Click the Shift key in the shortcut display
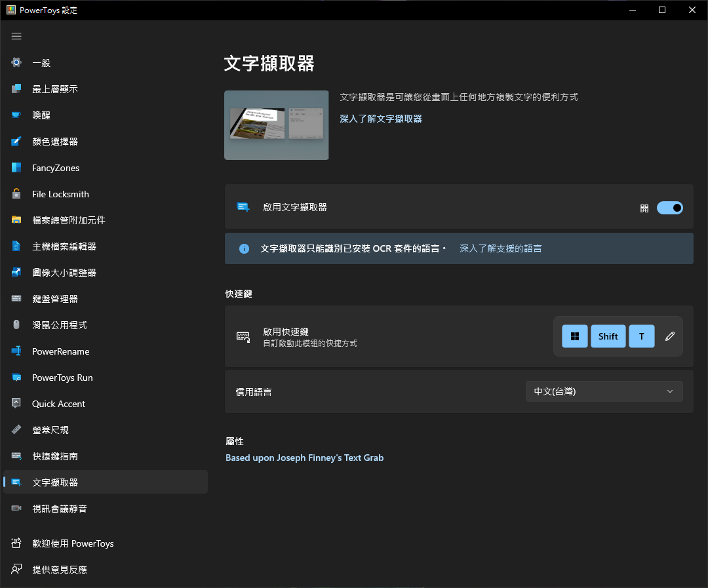This screenshot has width=708, height=588. tap(608, 336)
